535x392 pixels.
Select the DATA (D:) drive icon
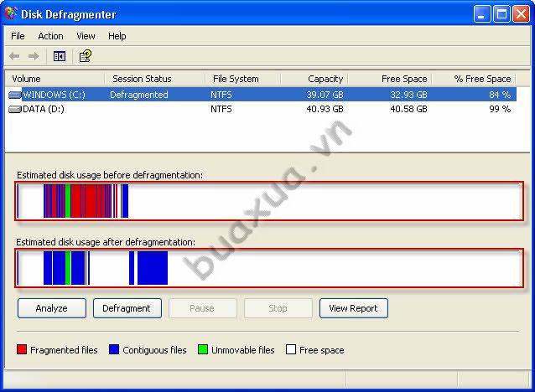coord(14,110)
